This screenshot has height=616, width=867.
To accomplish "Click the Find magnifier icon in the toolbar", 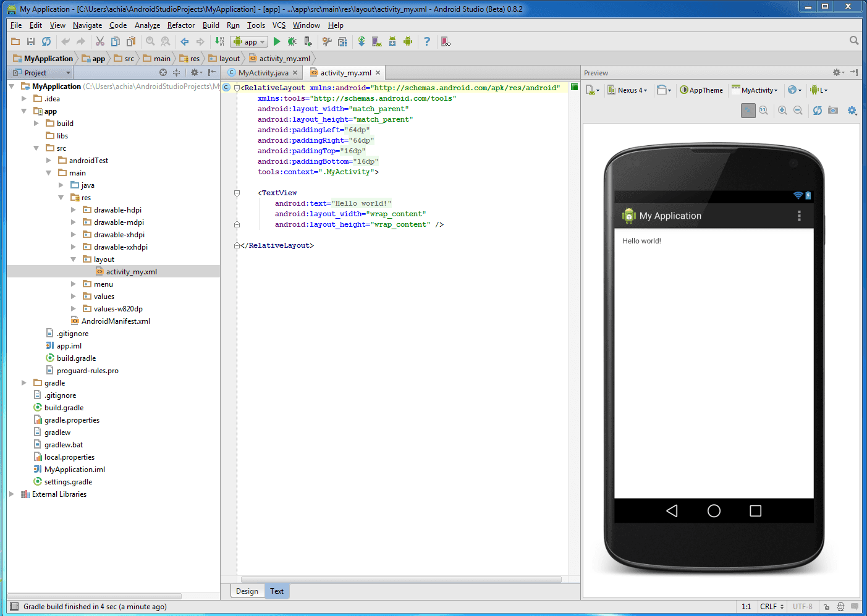I will 150,41.
